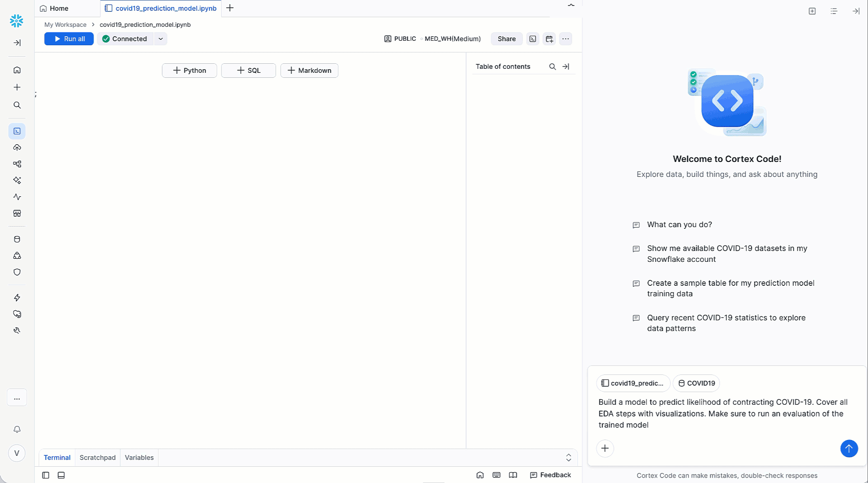Screen dimensions: 868x483
Task: Select the Notebooks/terminal icon in the sidebar
Action: [x=17, y=131]
